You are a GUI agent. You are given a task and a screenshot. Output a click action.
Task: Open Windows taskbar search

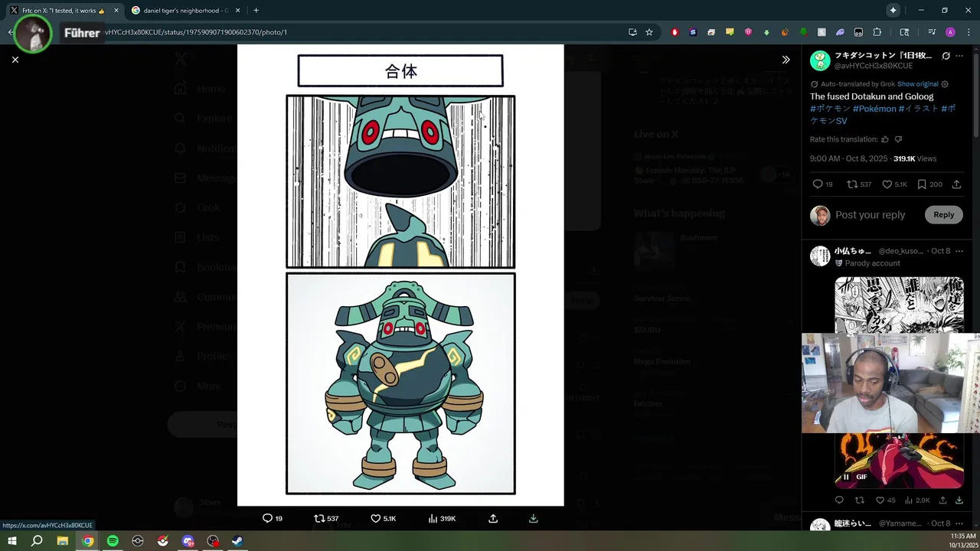[x=37, y=541]
